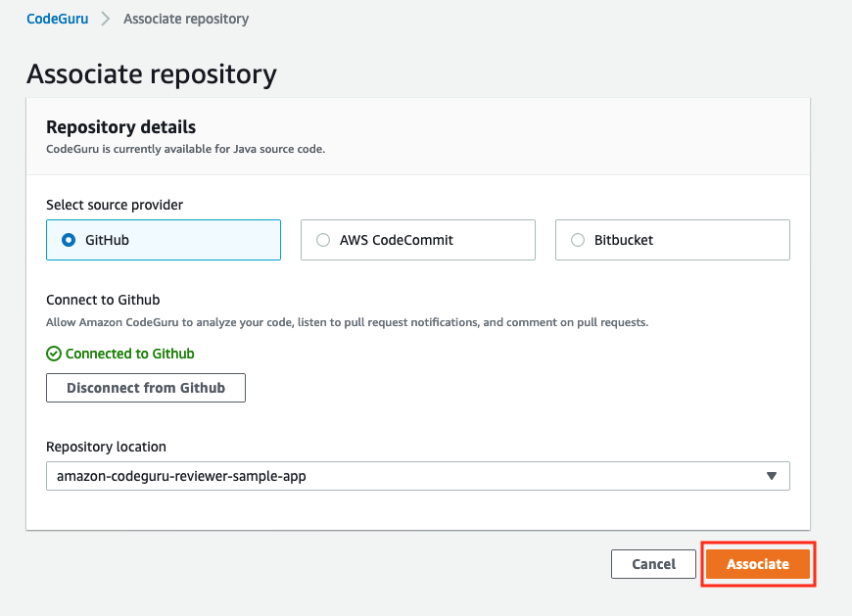Click Associate repository breadcrumb item
Screen dimensions: 852x616
click(x=186, y=19)
